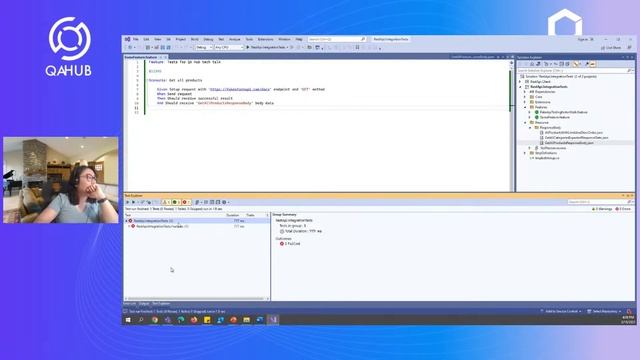Click the test list horizontal scrollbar
Image resolution: width=640 pixels, height=360 pixels.
[x=197, y=299]
